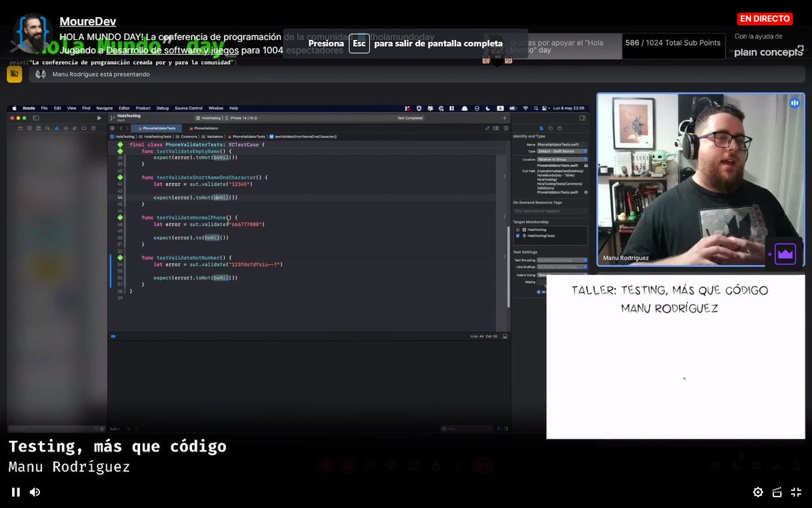Open the Edit menu in Xcode
This screenshot has height=508, width=812.
click(58, 108)
